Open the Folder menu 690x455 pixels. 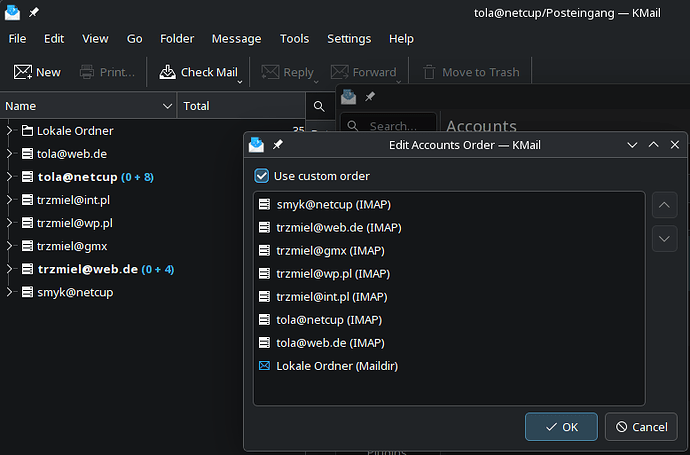(177, 39)
